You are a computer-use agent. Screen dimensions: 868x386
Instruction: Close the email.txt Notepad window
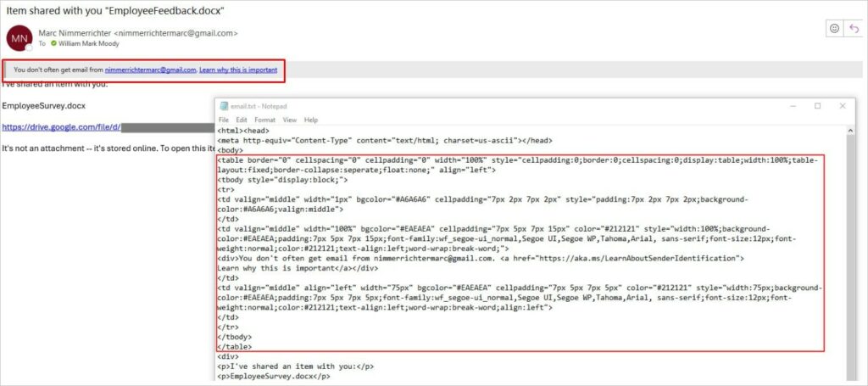click(x=842, y=106)
